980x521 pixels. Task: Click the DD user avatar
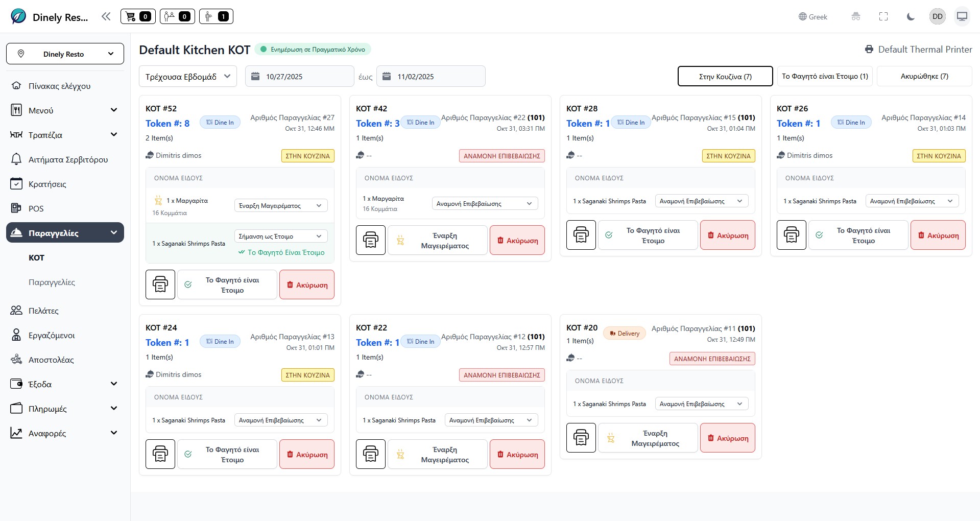point(937,16)
